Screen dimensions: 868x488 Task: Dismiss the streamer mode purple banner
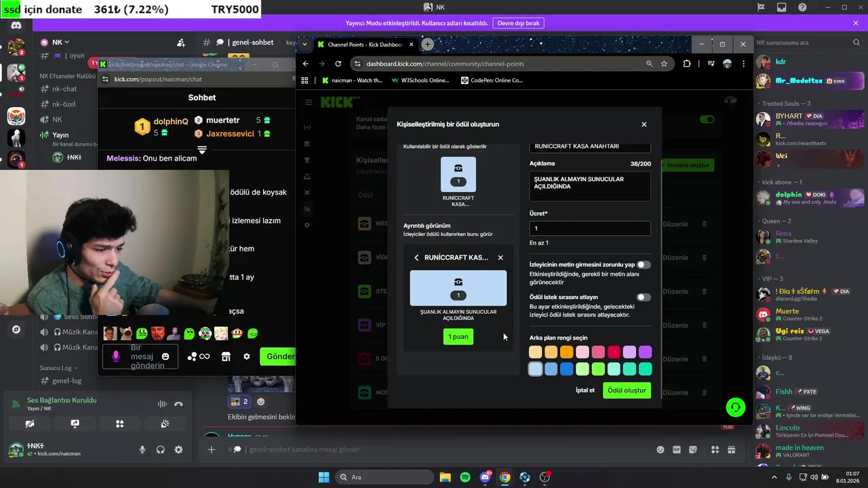[x=856, y=23]
